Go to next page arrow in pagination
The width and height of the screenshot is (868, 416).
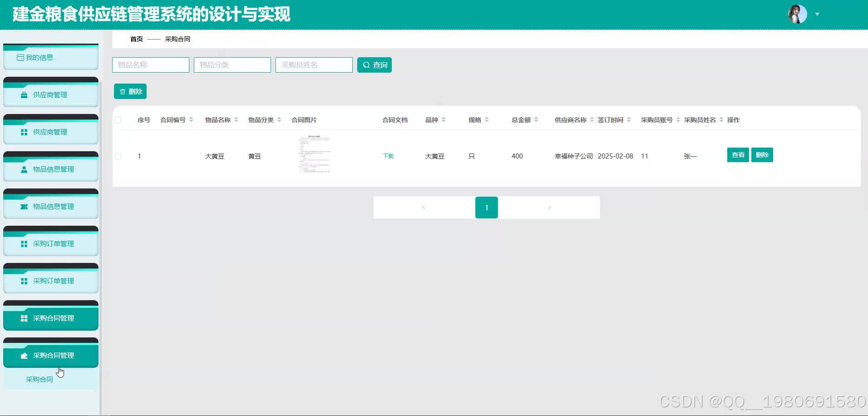coord(550,208)
